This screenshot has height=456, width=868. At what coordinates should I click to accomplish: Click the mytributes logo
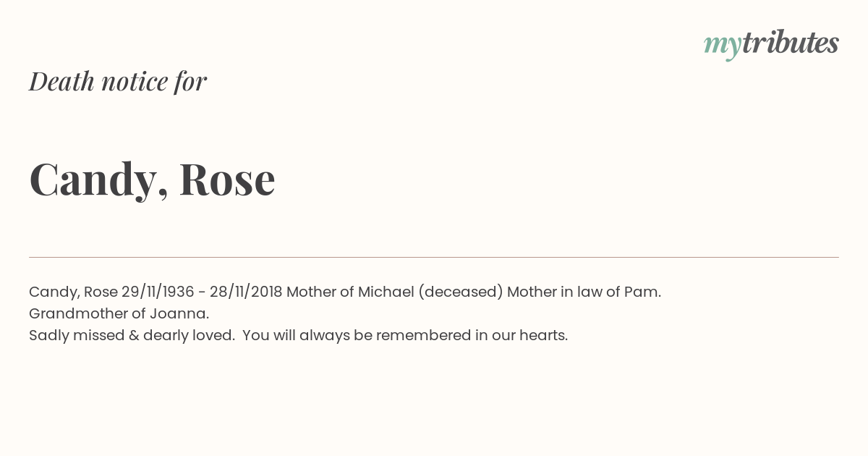(x=771, y=44)
